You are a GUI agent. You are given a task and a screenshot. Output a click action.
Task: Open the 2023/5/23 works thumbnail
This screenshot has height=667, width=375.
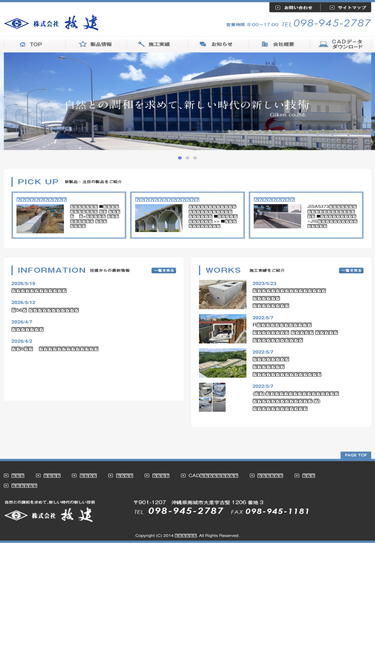tap(222, 294)
